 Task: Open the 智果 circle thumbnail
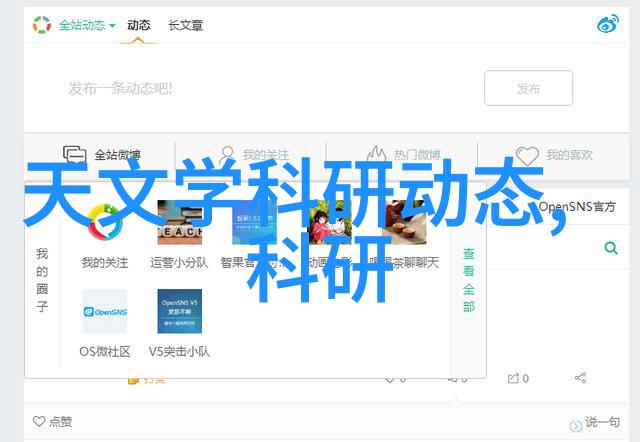point(254,222)
